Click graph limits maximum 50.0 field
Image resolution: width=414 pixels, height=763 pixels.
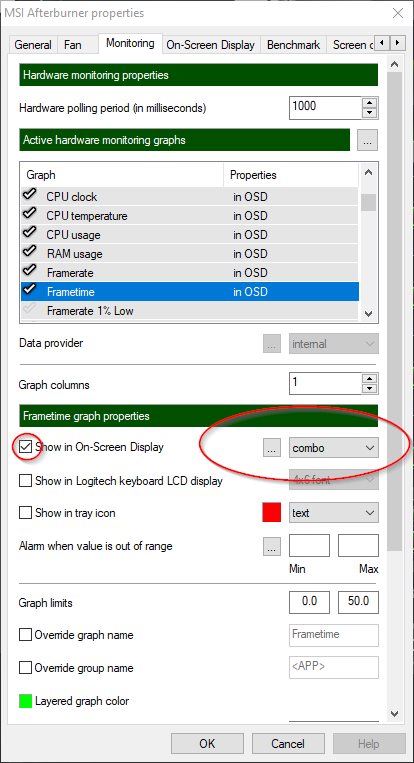[x=359, y=602]
